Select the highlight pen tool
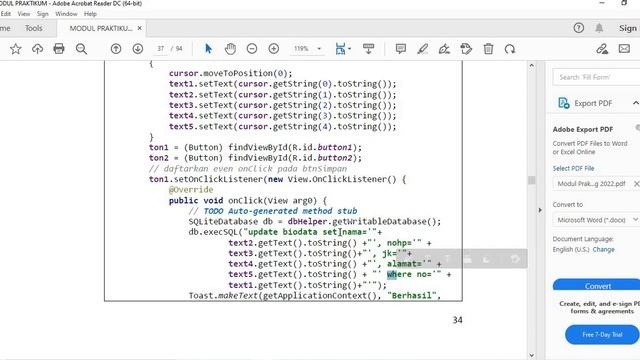 (422, 49)
